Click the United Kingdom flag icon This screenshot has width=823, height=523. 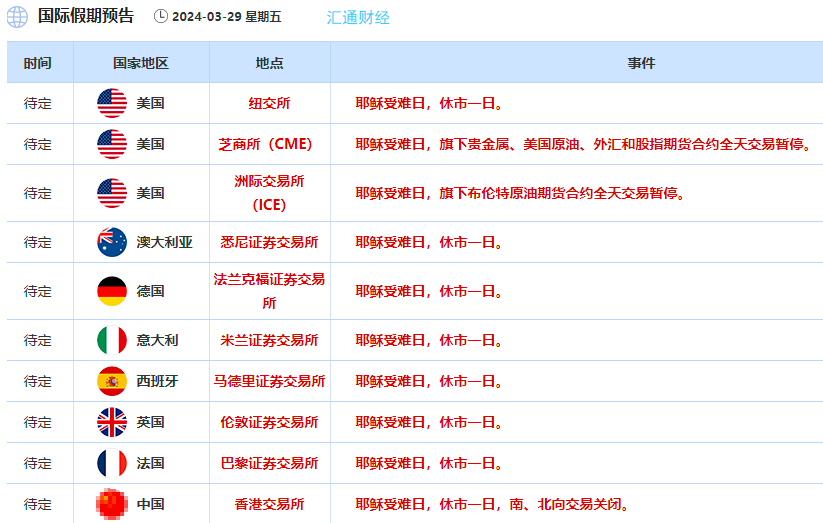point(112,422)
